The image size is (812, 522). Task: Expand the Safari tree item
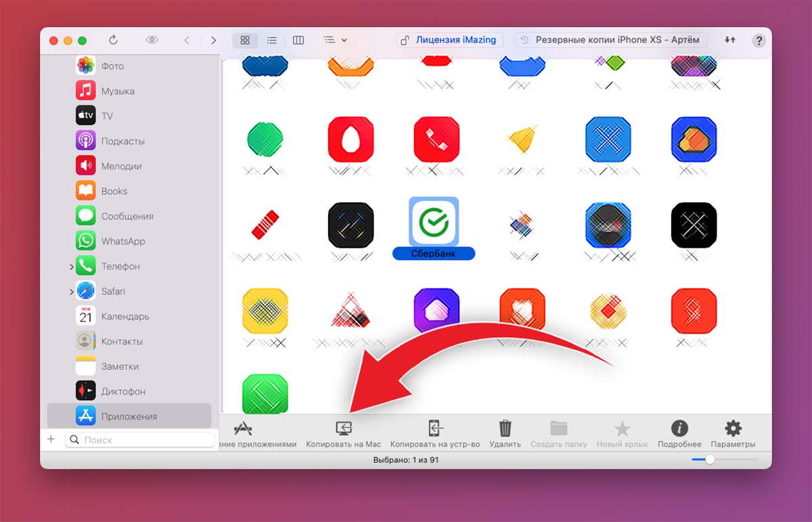[71, 292]
